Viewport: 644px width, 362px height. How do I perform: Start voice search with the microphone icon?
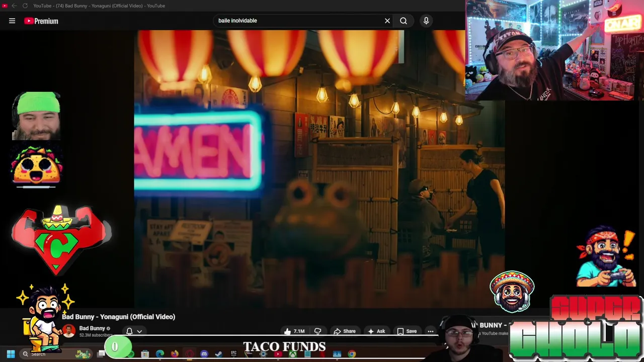[x=426, y=21]
